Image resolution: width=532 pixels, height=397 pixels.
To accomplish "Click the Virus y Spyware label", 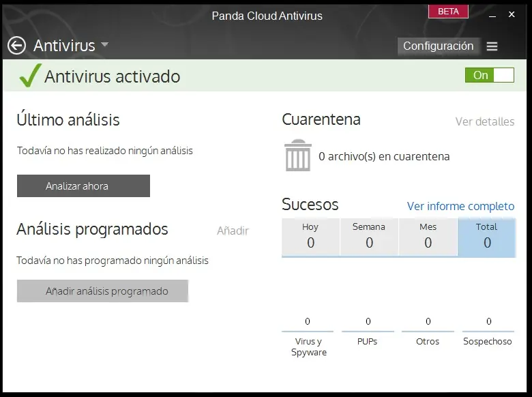I will tap(309, 347).
